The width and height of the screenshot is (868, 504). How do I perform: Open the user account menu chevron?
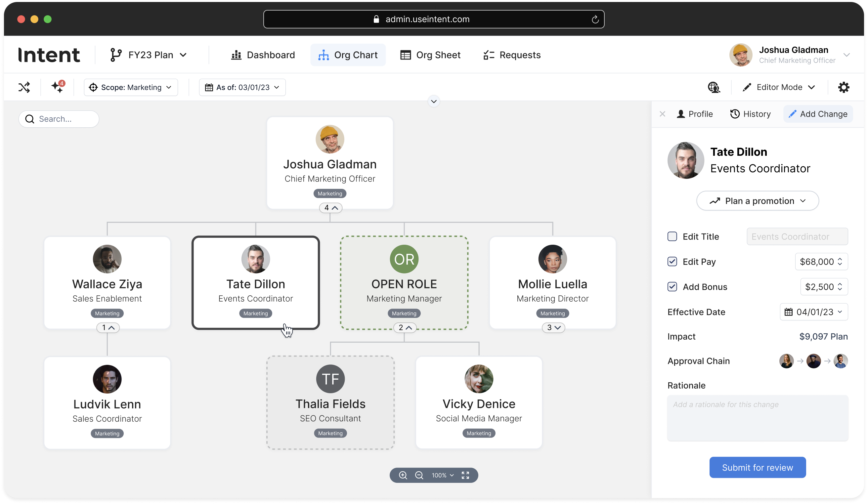pos(846,55)
